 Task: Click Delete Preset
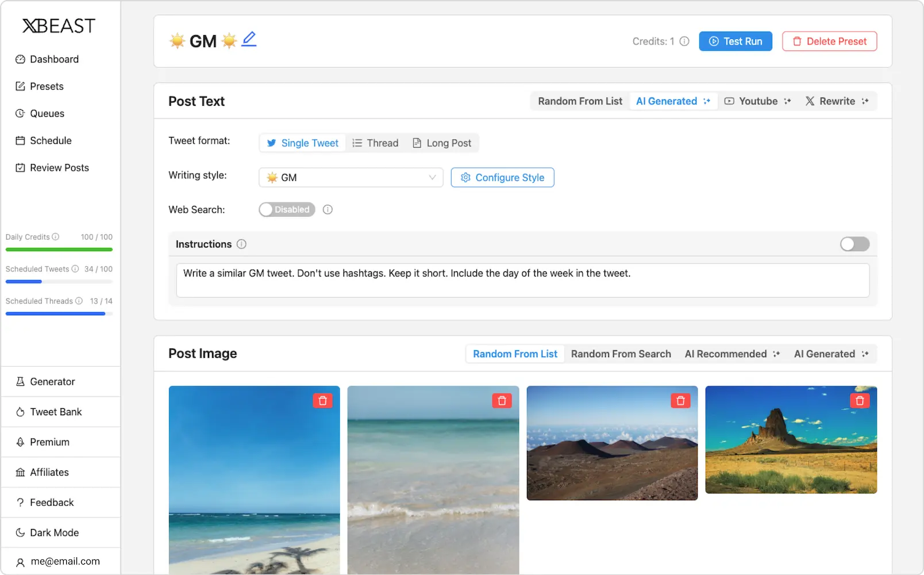click(x=829, y=41)
